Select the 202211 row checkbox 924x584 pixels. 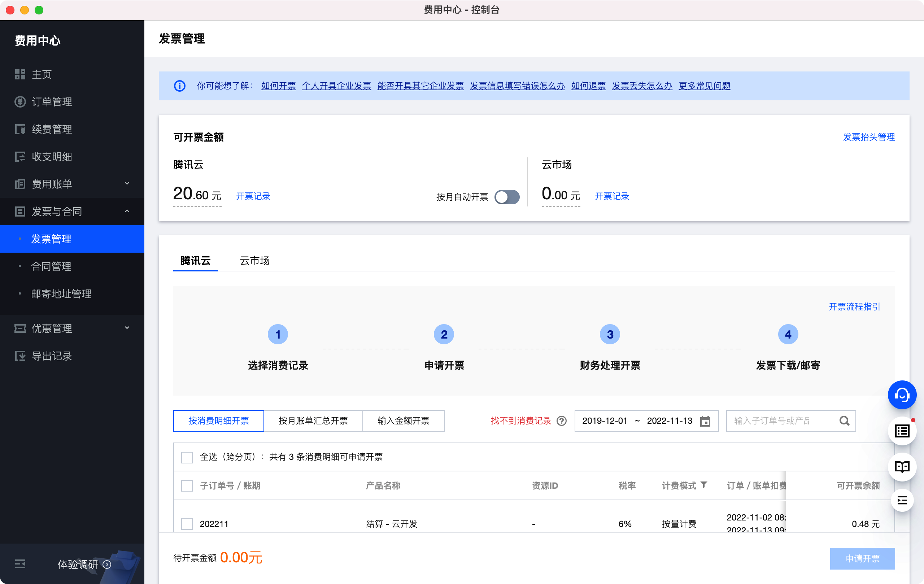187,524
